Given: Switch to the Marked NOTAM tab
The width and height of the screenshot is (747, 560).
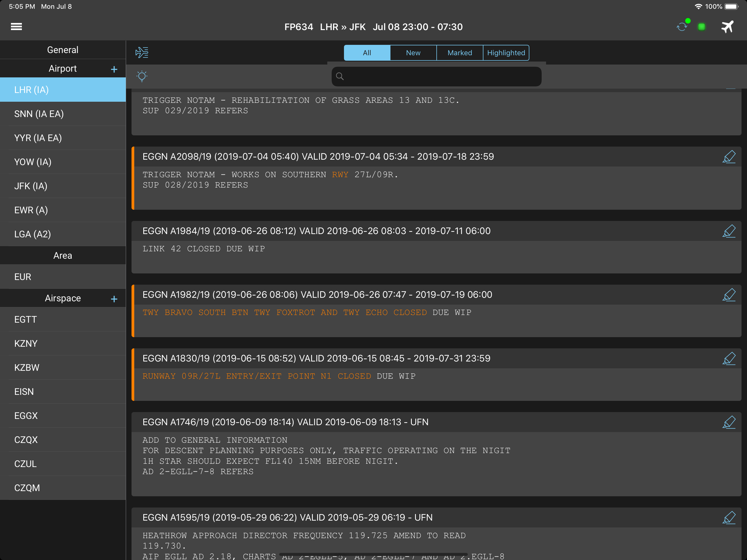Looking at the screenshot, I should 460,53.
